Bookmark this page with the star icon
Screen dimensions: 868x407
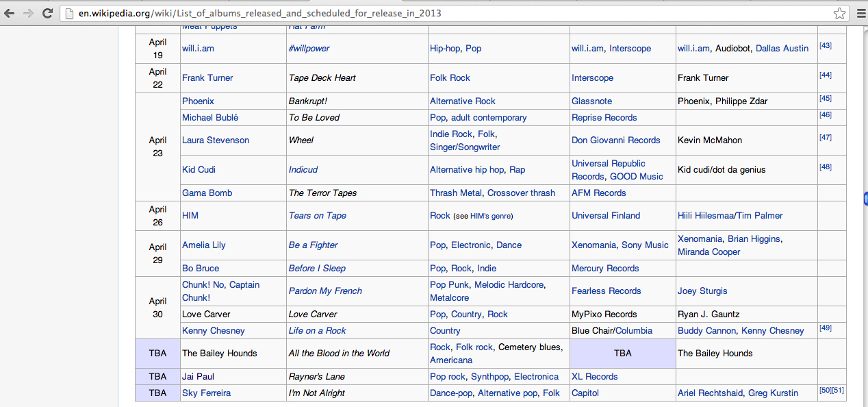(840, 13)
